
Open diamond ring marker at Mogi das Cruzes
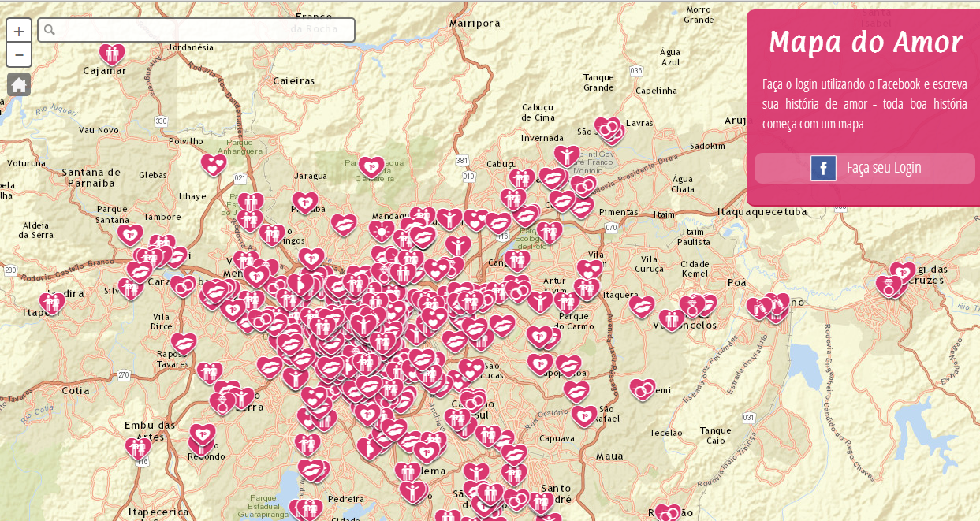point(889,286)
